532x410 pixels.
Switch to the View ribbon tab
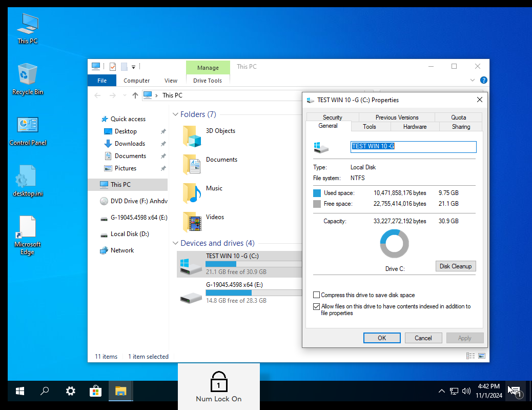[171, 81]
